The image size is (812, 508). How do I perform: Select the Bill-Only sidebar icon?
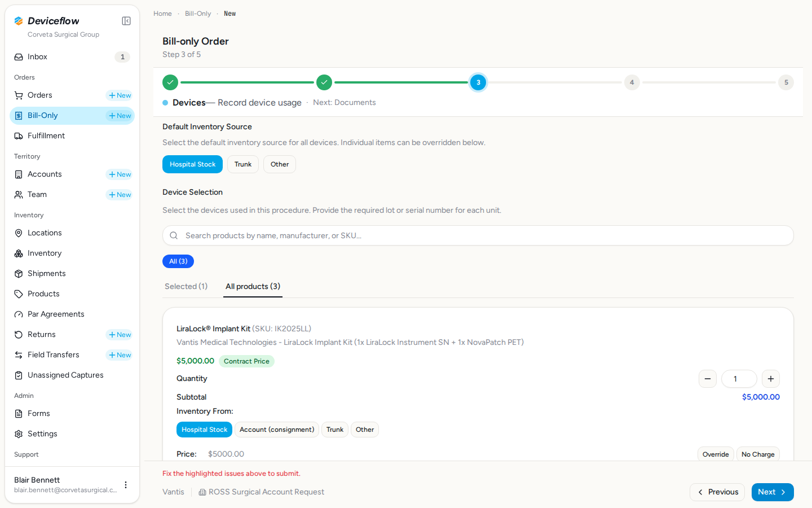tap(19, 116)
